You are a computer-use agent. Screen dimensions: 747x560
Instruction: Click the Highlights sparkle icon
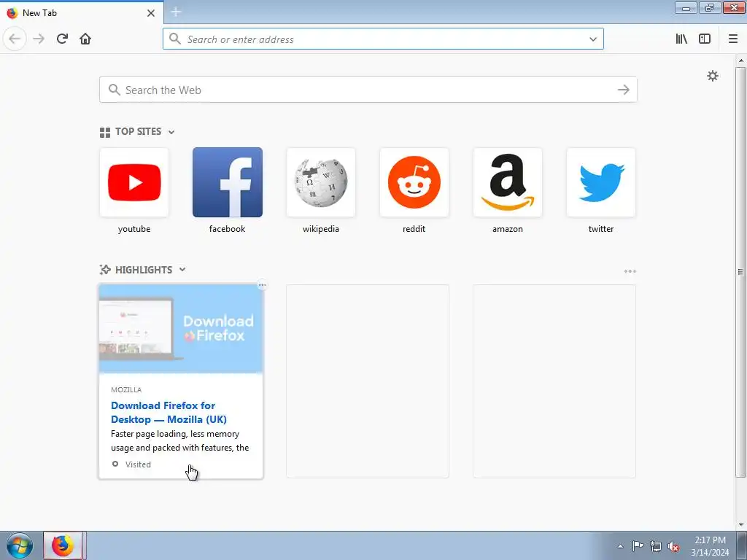[105, 270]
